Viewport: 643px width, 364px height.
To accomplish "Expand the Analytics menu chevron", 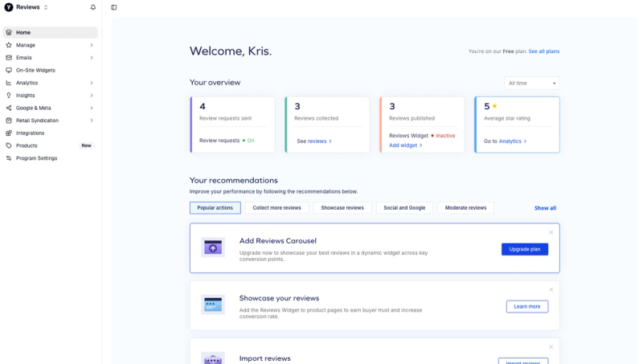I will coord(92,83).
